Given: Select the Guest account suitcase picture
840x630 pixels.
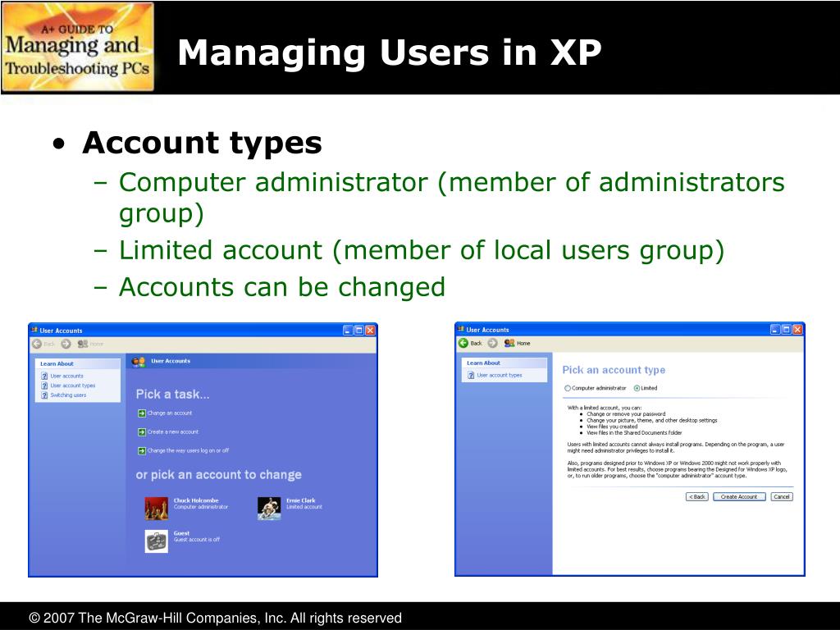Looking at the screenshot, I should point(157,541).
